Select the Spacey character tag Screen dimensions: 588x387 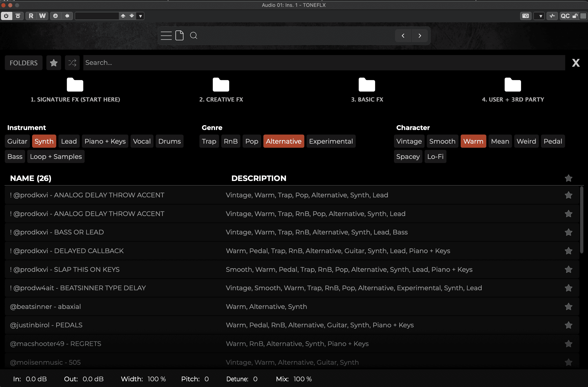pos(408,157)
